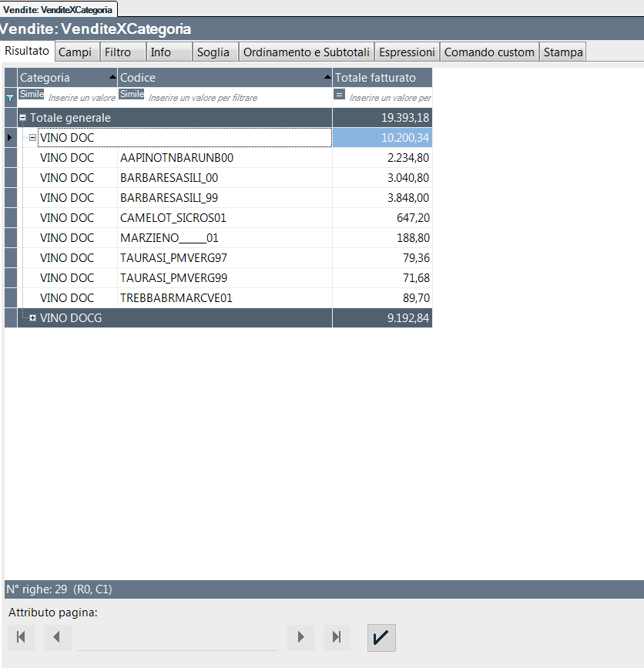This screenshot has width=644, height=668.
Task: Go to the next page attribute
Action: click(x=300, y=637)
